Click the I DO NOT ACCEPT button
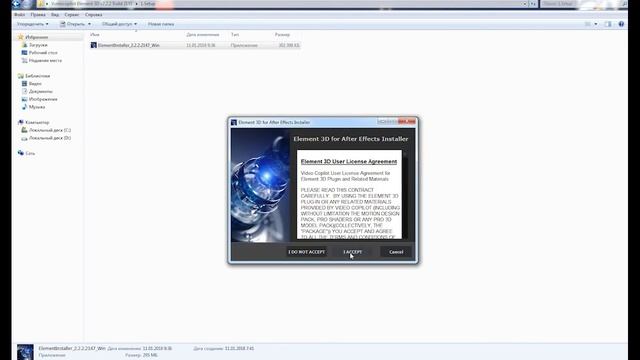Viewport: 640px width, 360px height. 307,252
